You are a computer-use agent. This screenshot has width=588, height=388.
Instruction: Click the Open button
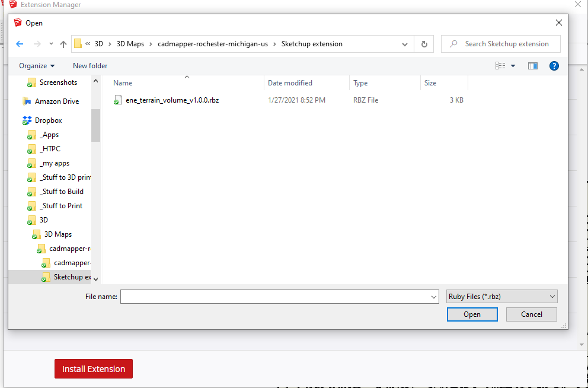(x=472, y=314)
